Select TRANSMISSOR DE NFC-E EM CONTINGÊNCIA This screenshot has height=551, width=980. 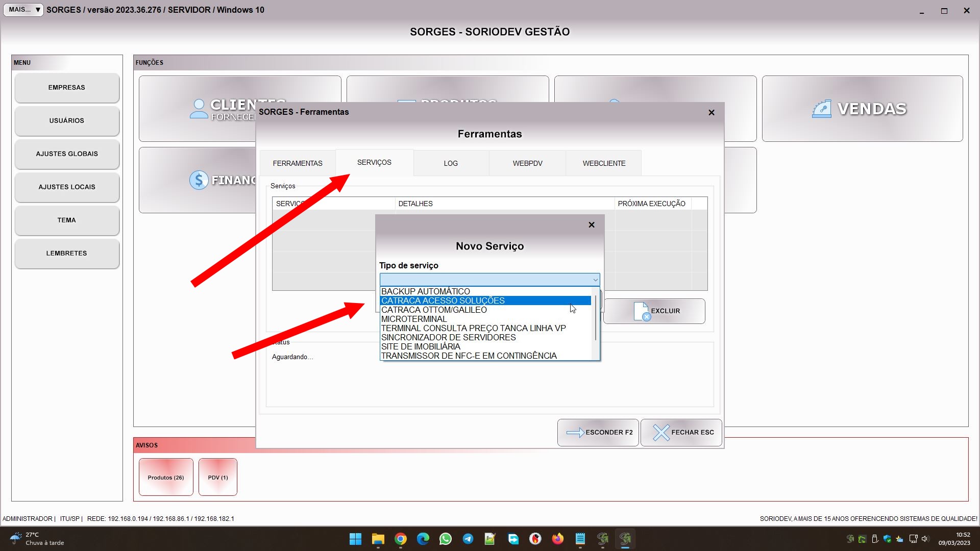485,356
